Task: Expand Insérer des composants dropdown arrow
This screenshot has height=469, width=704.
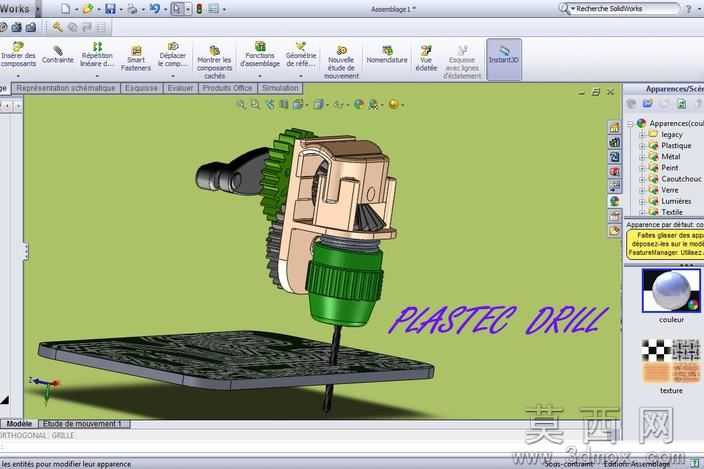Action: [18, 75]
